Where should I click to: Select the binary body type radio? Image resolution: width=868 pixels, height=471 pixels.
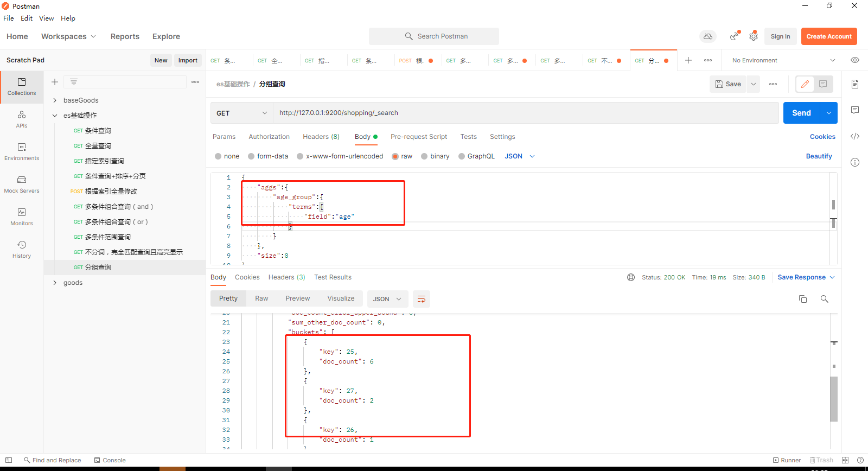(x=424, y=156)
